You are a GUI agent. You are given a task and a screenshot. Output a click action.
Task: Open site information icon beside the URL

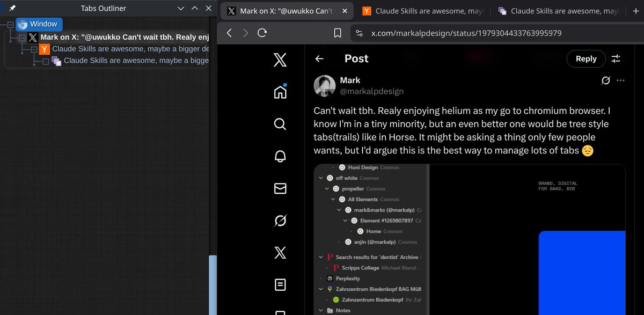(x=360, y=33)
